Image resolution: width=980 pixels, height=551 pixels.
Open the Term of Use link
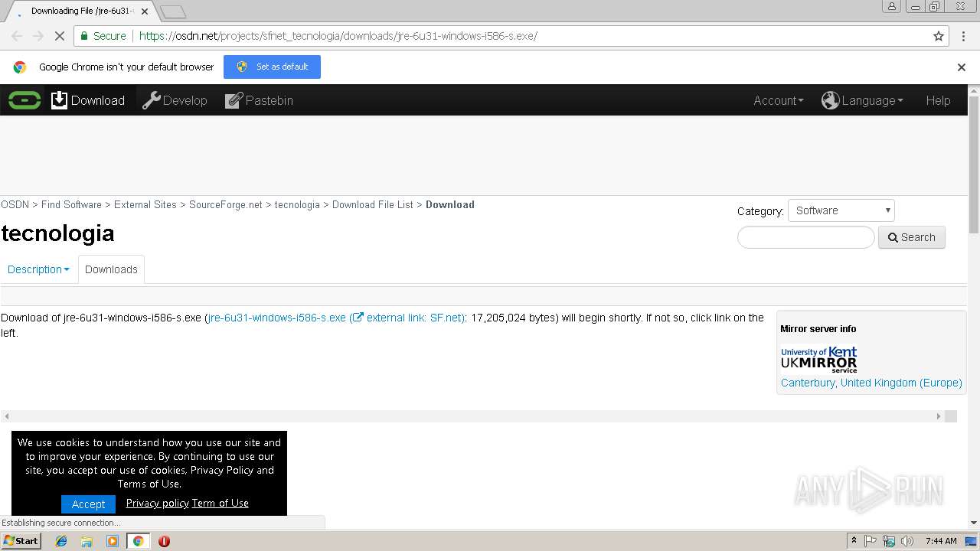coord(220,503)
